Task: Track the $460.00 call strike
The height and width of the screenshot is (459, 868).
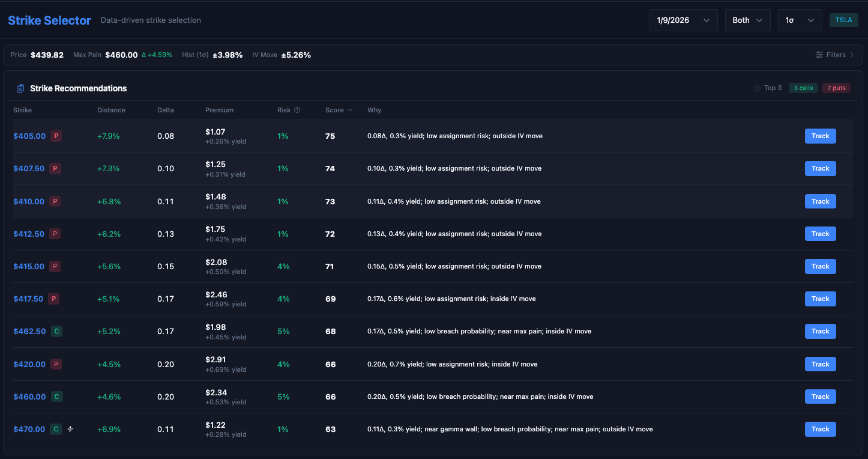Action: [820, 397]
